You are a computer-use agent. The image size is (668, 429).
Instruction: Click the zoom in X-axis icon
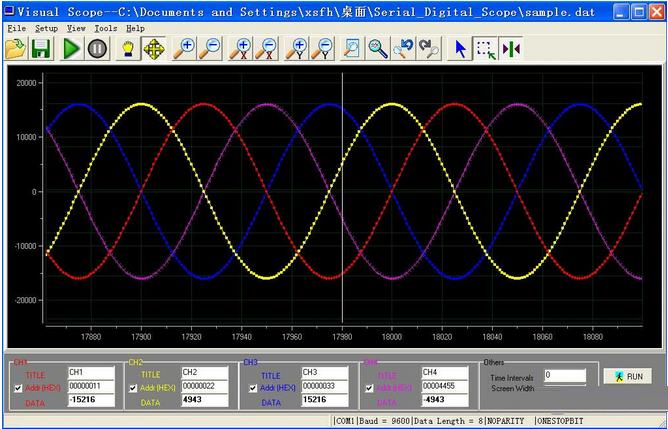(240, 48)
